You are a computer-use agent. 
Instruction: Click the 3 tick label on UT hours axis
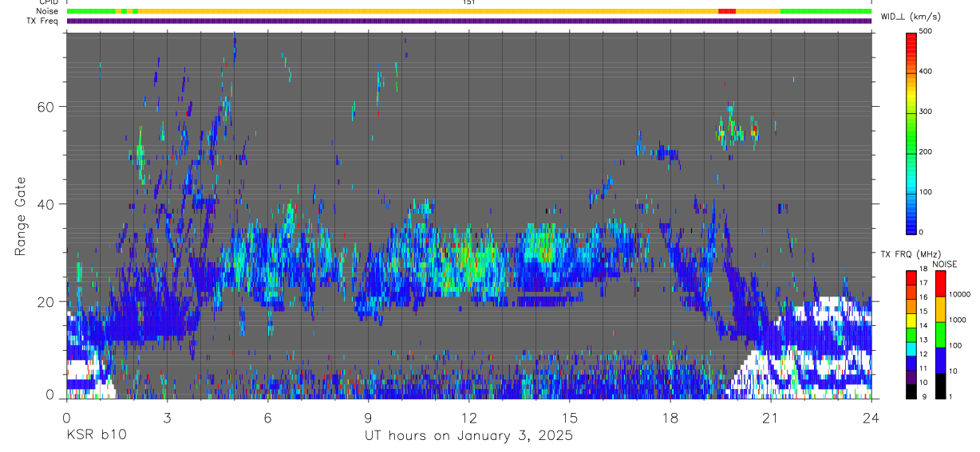(167, 417)
